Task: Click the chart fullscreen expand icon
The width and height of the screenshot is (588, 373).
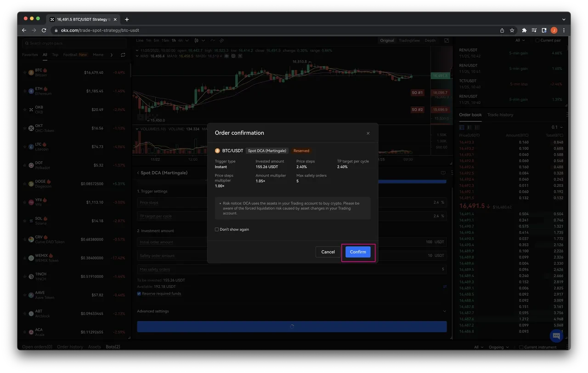Action: 446,40
